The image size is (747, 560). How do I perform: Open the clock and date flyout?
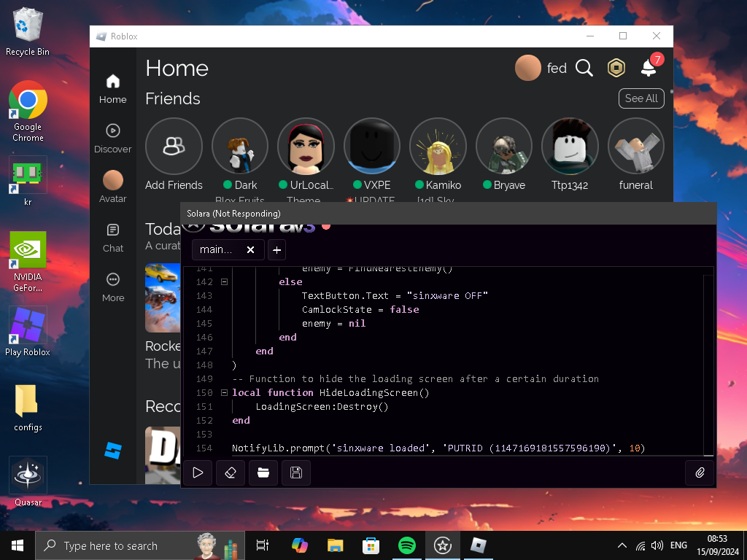click(x=717, y=545)
